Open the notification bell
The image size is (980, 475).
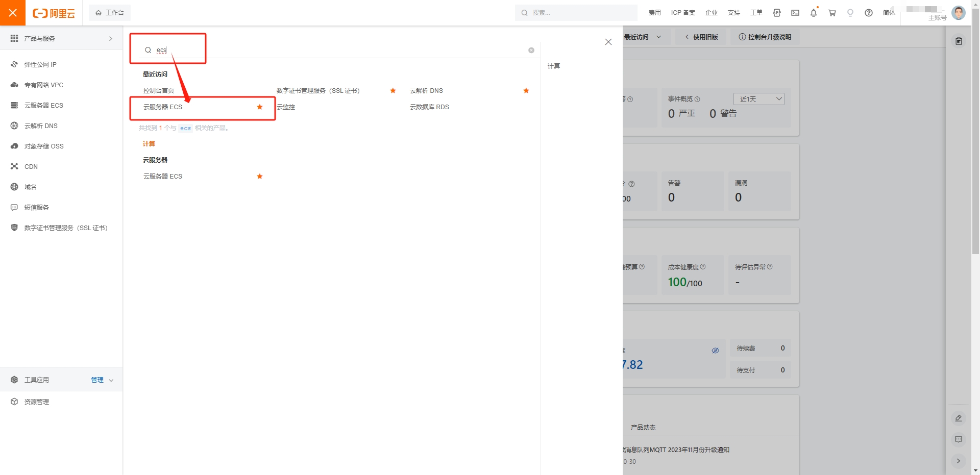(x=814, y=13)
